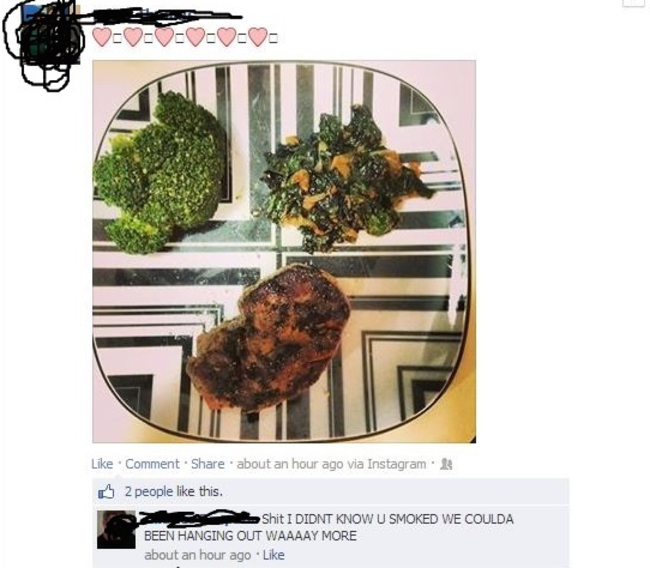Click the kale salad in the photo
This screenshot has height=568, width=650.
344,178
